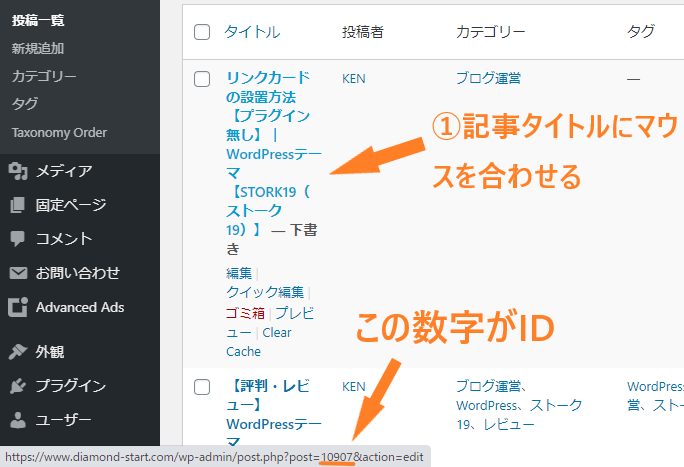The width and height of the screenshot is (684, 467).
Task: Click ブログ運営 category in second row
Action: click(x=488, y=386)
